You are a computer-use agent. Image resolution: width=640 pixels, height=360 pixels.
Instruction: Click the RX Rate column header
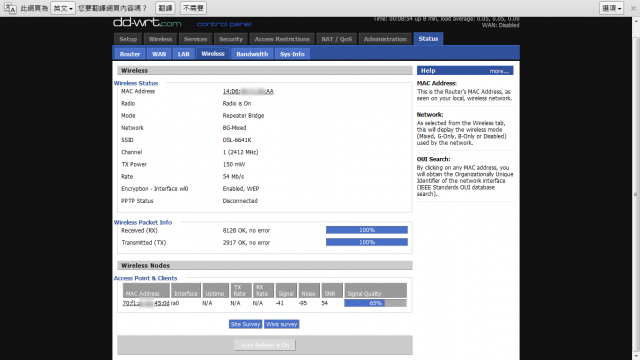pos(263,291)
